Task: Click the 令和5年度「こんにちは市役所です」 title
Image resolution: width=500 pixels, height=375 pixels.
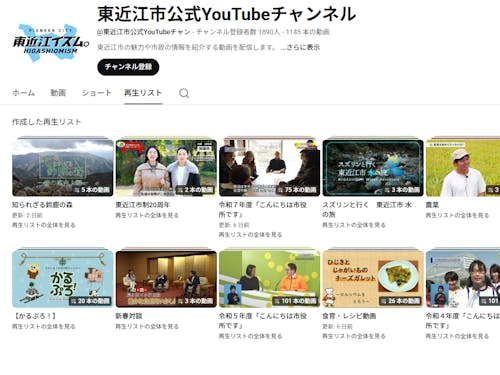Action: point(263,320)
